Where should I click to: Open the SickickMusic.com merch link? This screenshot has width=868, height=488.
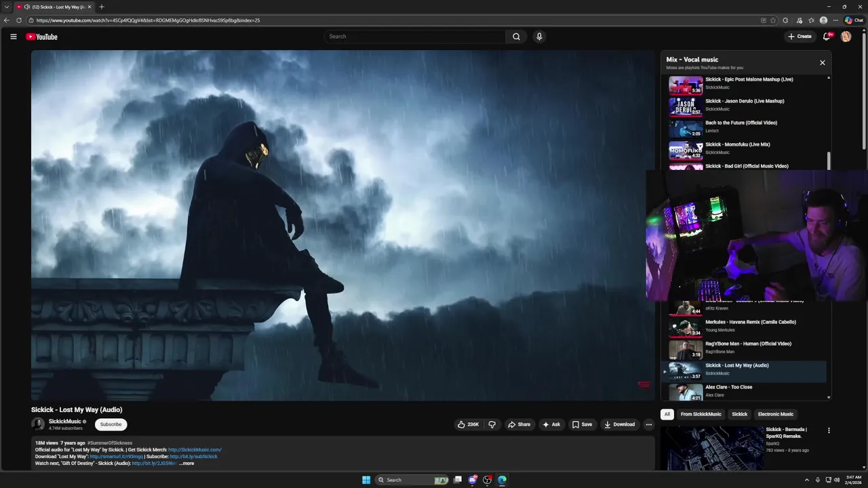click(195, 449)
